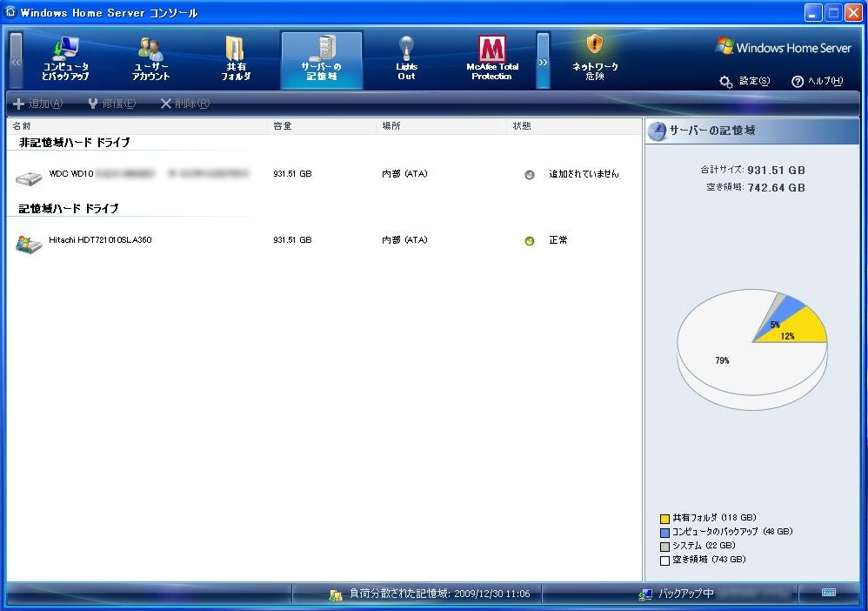Screen dimensions: 868x611
Task: Click the yellow 12% pie slice
Action: point(798,328)
